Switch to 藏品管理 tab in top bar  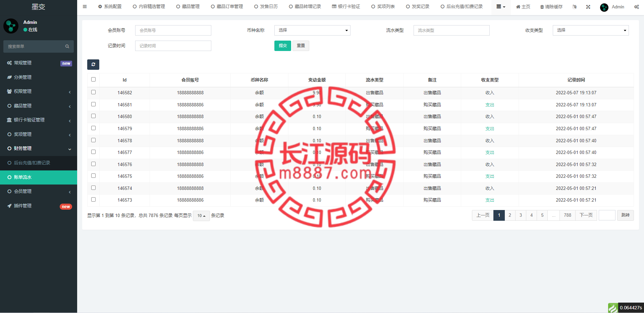pos(188,7)
